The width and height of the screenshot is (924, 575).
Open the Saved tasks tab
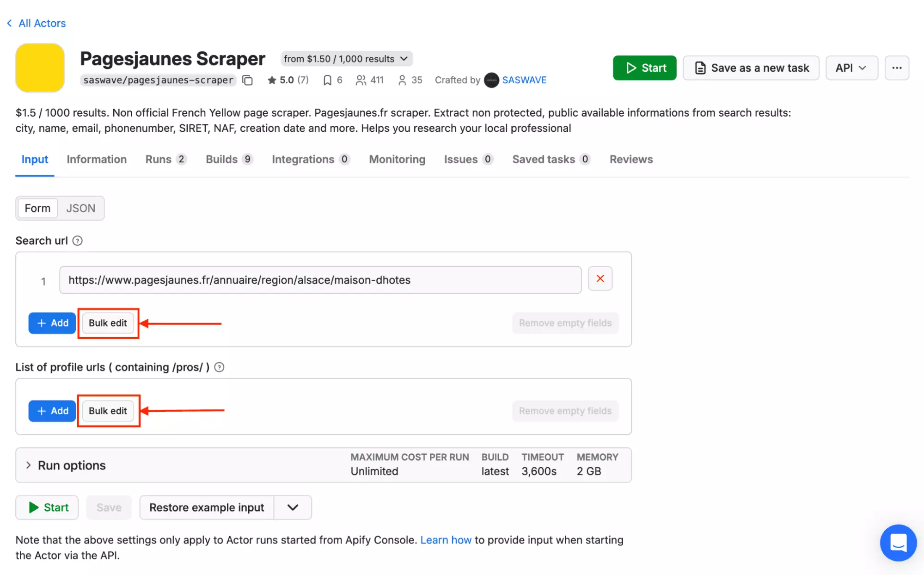coord(551,159)
